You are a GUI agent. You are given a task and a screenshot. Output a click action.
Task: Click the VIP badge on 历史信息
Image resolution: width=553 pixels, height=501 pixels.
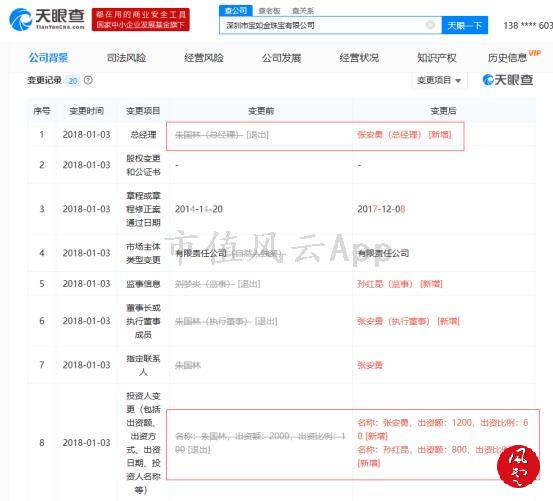534,53
